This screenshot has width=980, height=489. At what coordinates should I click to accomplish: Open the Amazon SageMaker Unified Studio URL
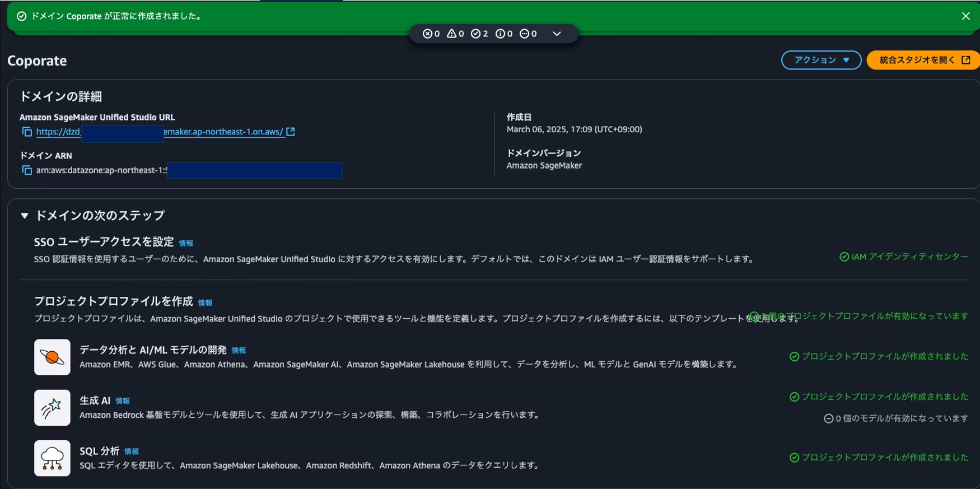coord(160,132)
